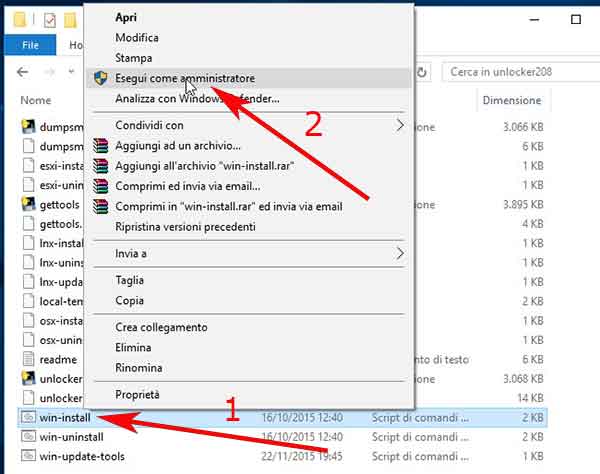Click WinRAR icon beside Comprimi in win-install.rar
This screenshot has width=600, height=474.
pos(101,207)
